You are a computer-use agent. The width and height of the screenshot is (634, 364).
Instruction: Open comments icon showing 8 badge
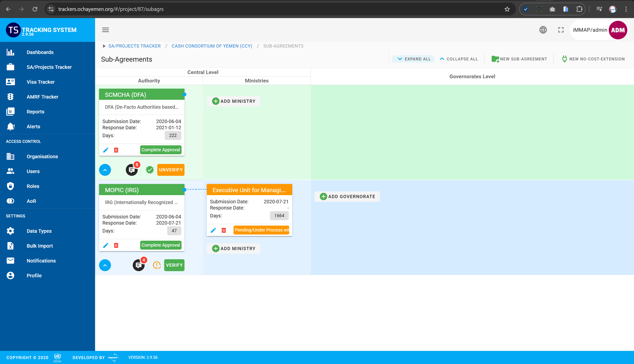132,170
